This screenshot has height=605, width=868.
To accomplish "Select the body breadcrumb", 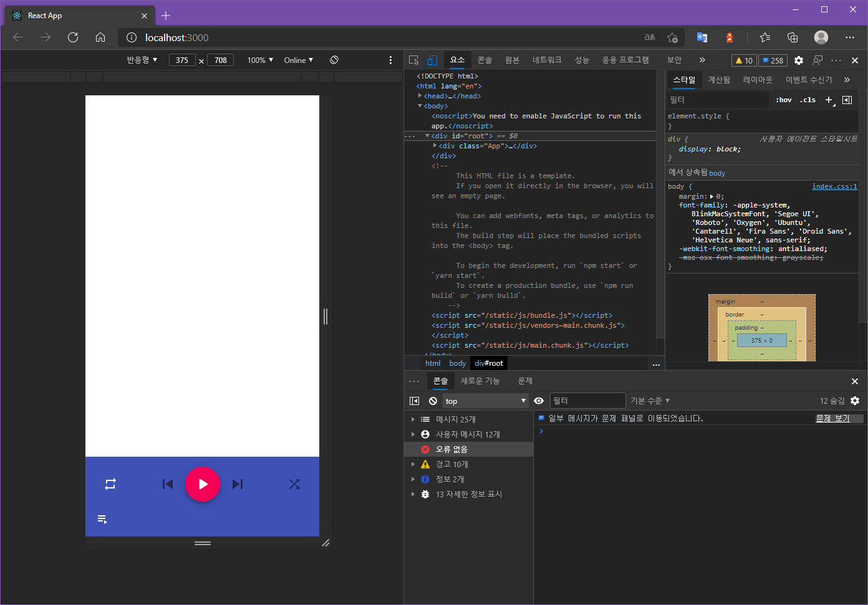I will 458,363.
